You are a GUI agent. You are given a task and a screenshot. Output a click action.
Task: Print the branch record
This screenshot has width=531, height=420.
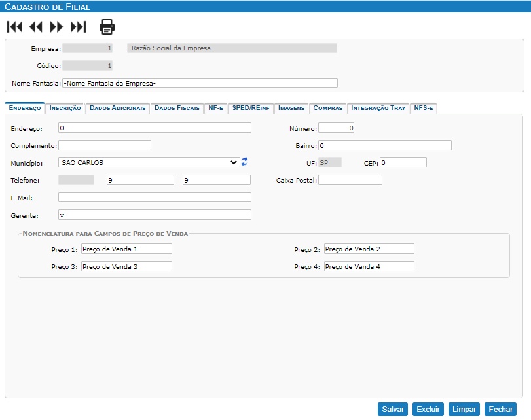pos(107,27)
